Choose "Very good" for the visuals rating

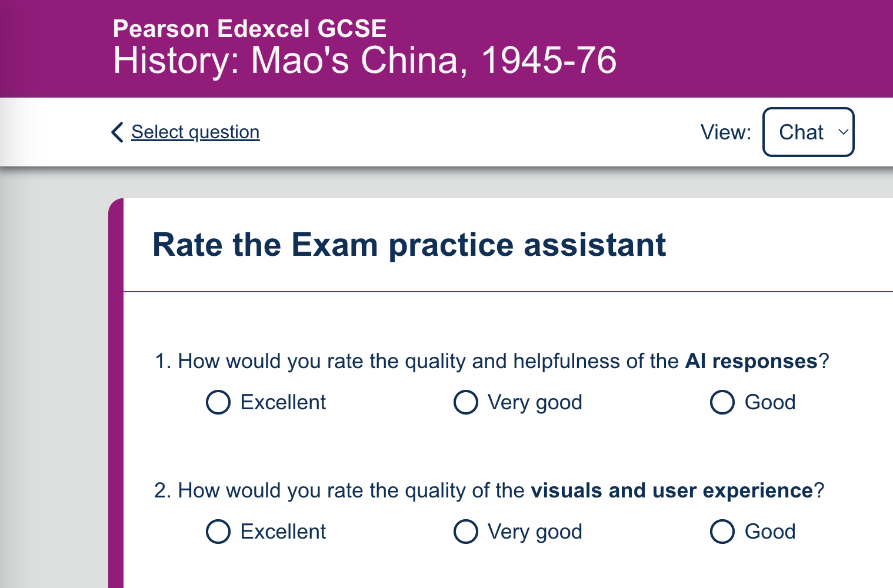click(465, 532)
